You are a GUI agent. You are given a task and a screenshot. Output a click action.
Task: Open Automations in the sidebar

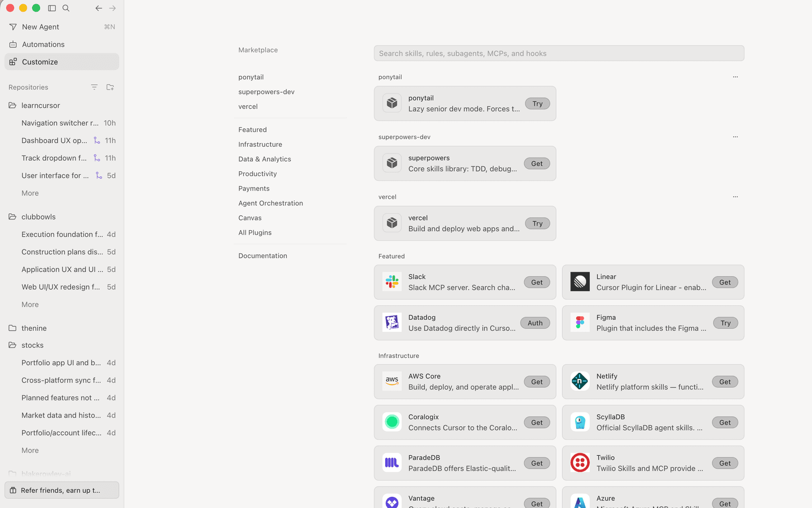click(x=62, y=45)
